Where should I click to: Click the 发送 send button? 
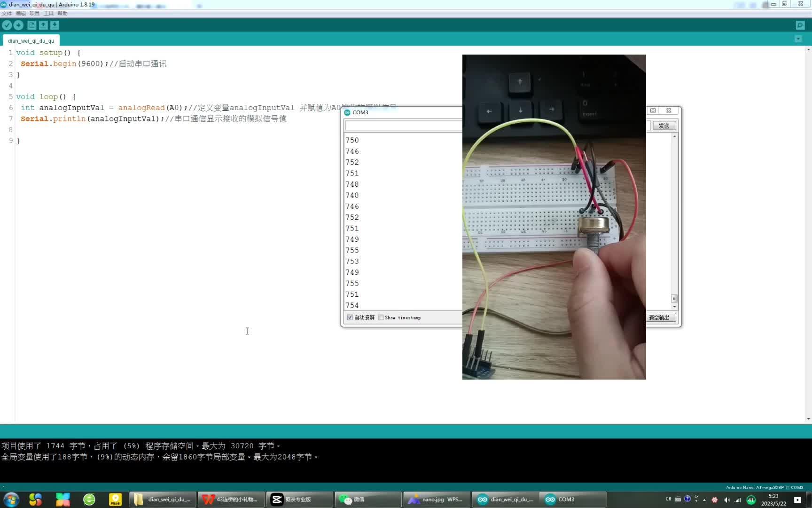pyautogui.click(x=664, y=126)
